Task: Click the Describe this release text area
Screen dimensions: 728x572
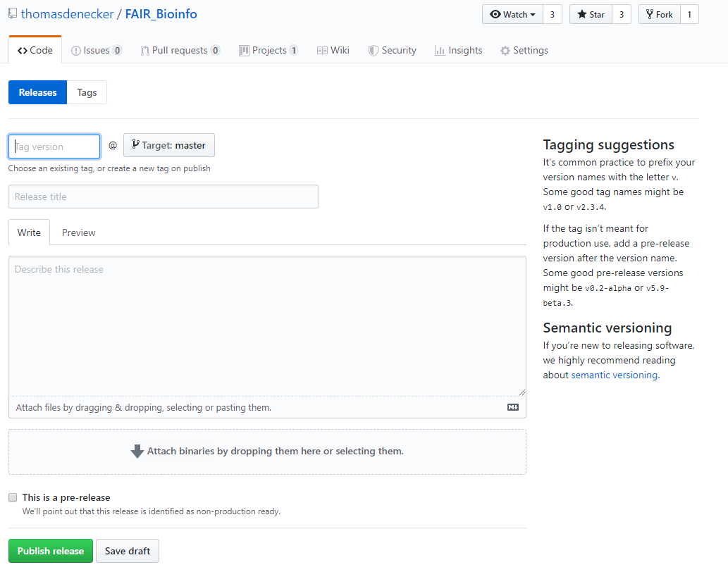Action: [x=267, y=326]
